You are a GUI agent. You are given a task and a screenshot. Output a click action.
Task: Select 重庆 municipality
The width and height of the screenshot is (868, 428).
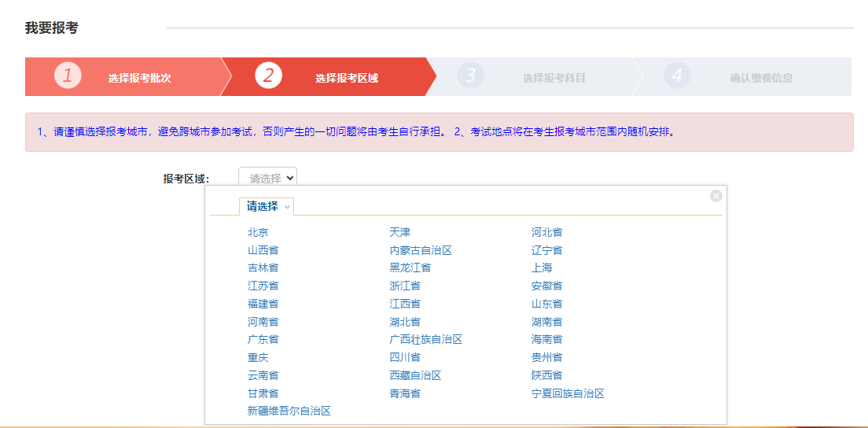point(258,357)
